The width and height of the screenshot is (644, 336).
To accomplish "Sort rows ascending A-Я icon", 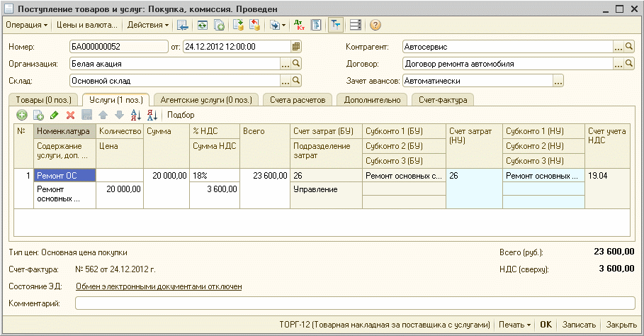I will click(x=136, y=115).
